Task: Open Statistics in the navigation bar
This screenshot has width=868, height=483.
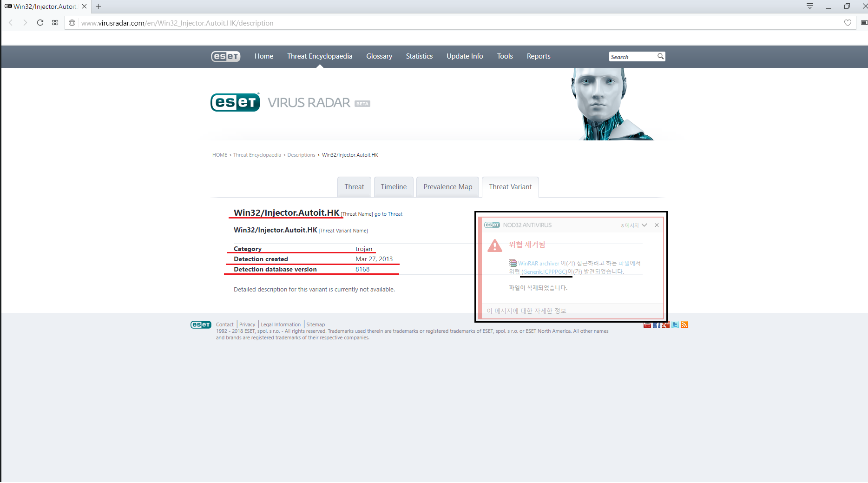Action: tap(419, 56)
